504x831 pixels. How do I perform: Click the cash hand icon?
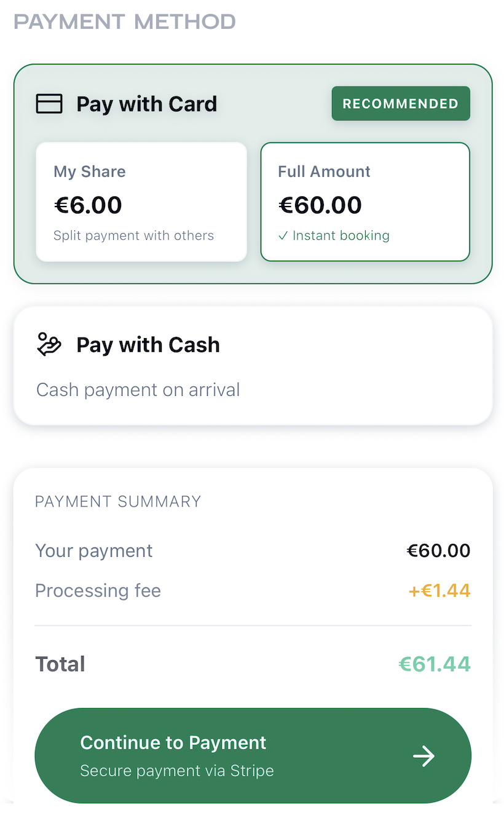[x=49, y=344]
